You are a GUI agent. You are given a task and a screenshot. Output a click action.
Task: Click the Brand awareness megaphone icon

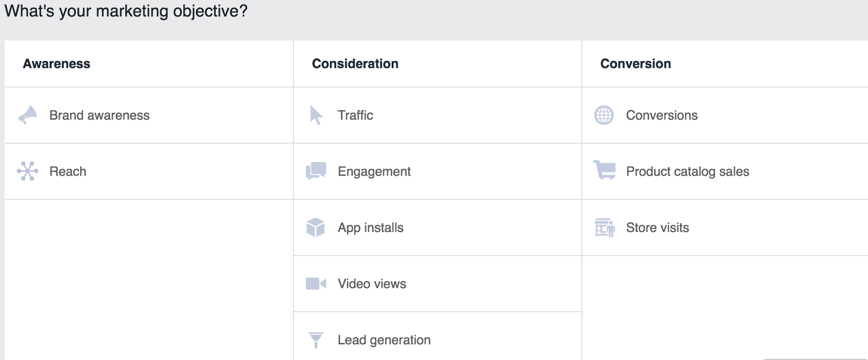[x=28, y=115]
